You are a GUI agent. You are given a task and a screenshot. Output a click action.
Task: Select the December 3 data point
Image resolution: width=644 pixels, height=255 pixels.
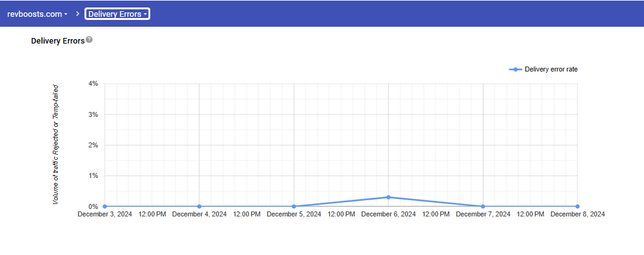(x=104, y=206)
